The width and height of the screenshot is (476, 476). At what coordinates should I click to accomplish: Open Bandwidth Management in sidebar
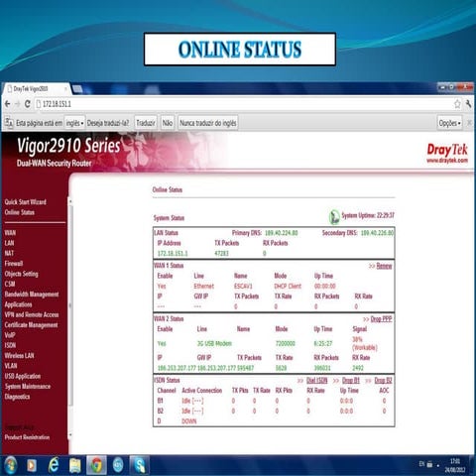tap(32, 295)
